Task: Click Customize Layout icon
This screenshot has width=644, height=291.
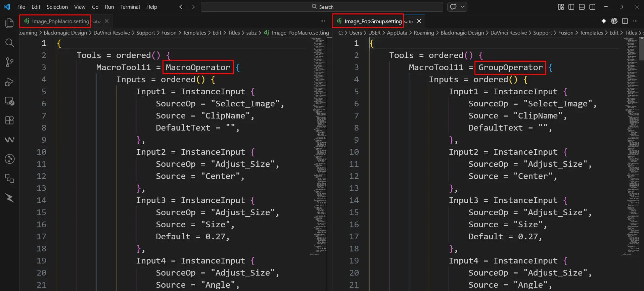Action: point(561,7)
